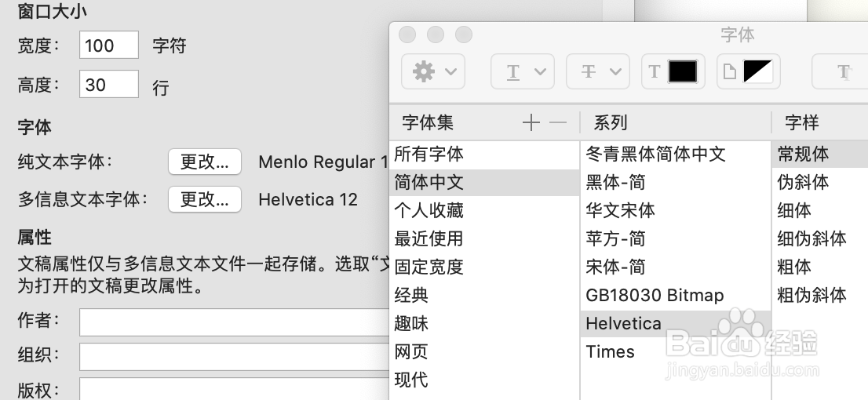Viewport: 868px width, 400px height.
Task: Toggle the text shadow button
Action: [x=844, y=72]
